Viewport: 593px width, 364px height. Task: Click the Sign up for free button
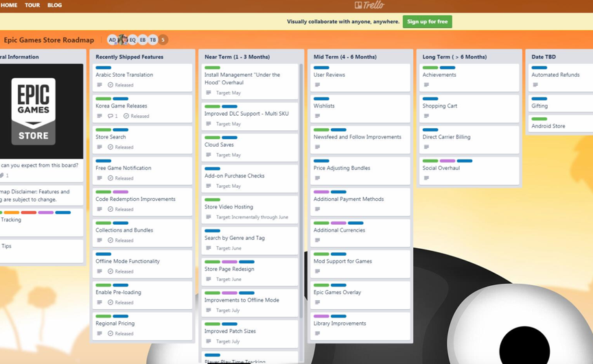428,21
